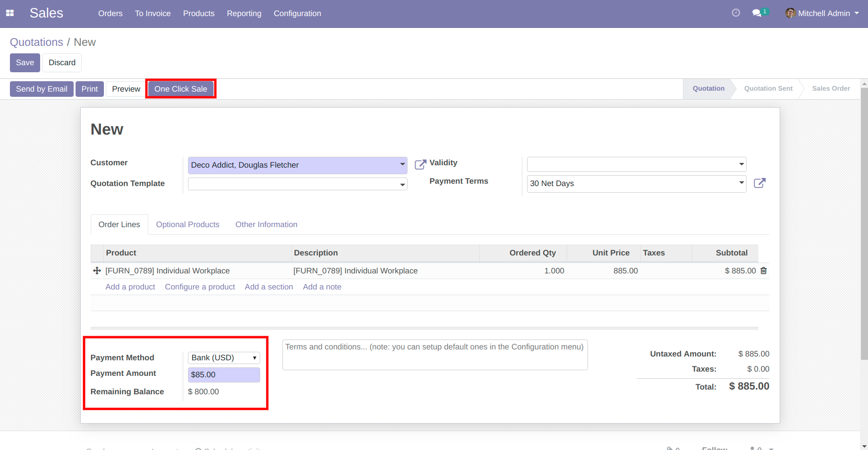The width and height of the screenshot is (868, 450).
Task: Click Mitchell Admin user avatar
Action: click(x=790, y=13)
